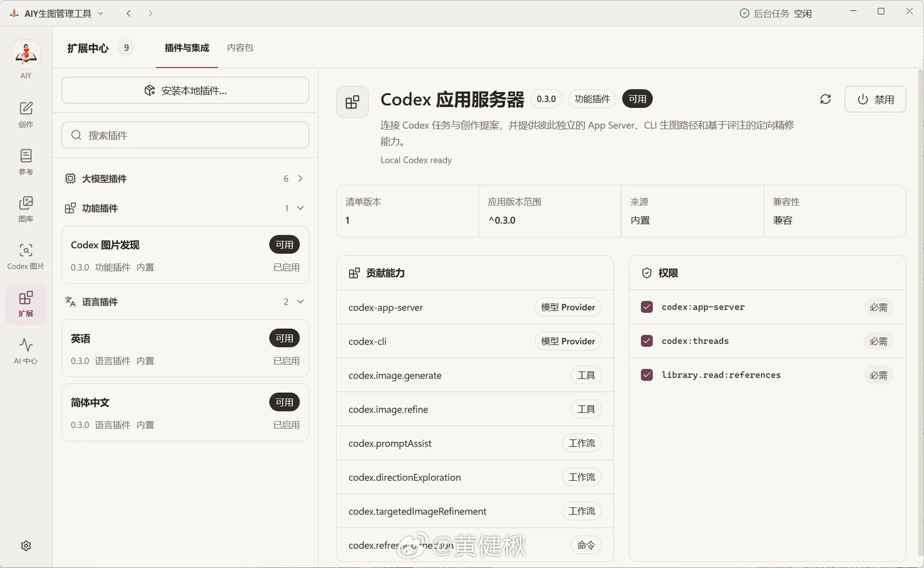This screenshot has height=568, width=924.
Task: Click the 兼容 value under 兼容性
Action: point(783,220)
